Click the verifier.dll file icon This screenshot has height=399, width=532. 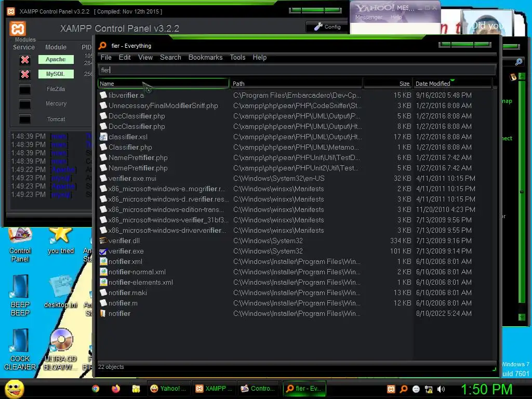pyautogui.click(x=103, y=241)
